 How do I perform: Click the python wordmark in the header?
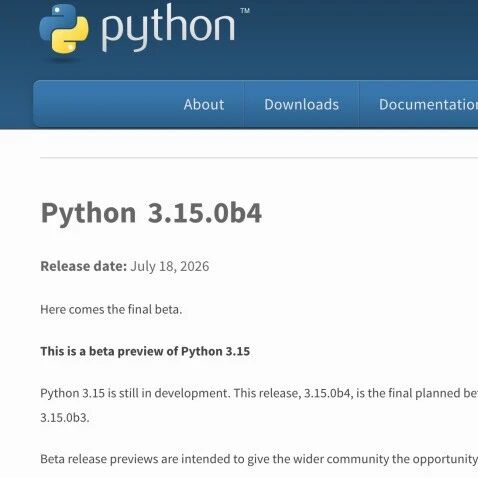pyautogui.click(x=169, y=28)
